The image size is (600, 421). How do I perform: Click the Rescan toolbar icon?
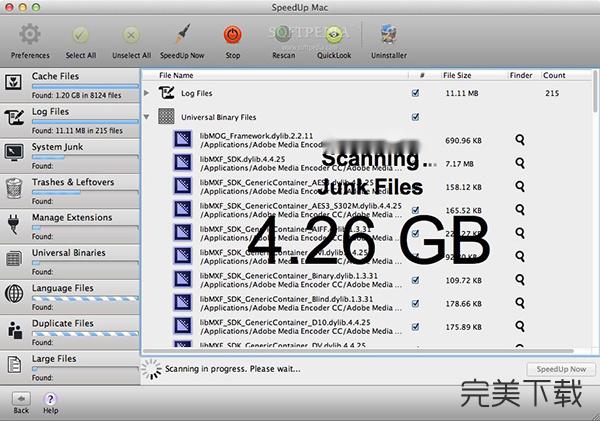(x=284, y=35)
